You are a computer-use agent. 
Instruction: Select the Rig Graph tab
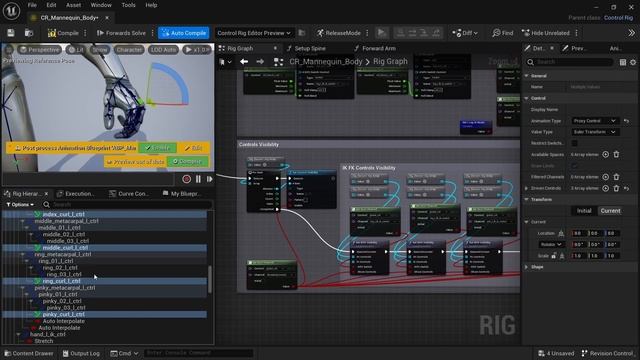point(240,49)
